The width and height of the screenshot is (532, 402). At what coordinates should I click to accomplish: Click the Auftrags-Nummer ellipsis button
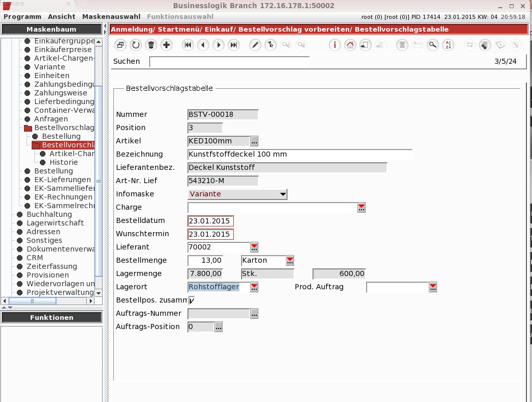[254, 314]
